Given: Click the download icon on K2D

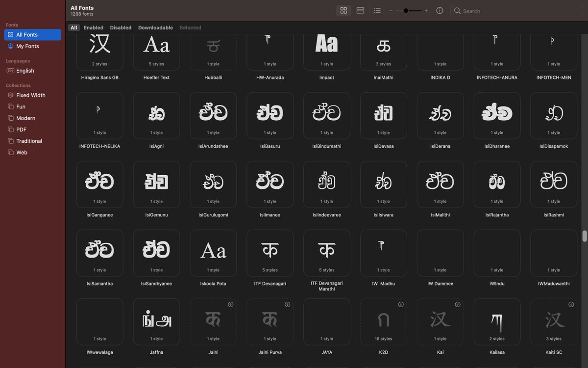Looking at the screenshot, I should coord(401,305).
